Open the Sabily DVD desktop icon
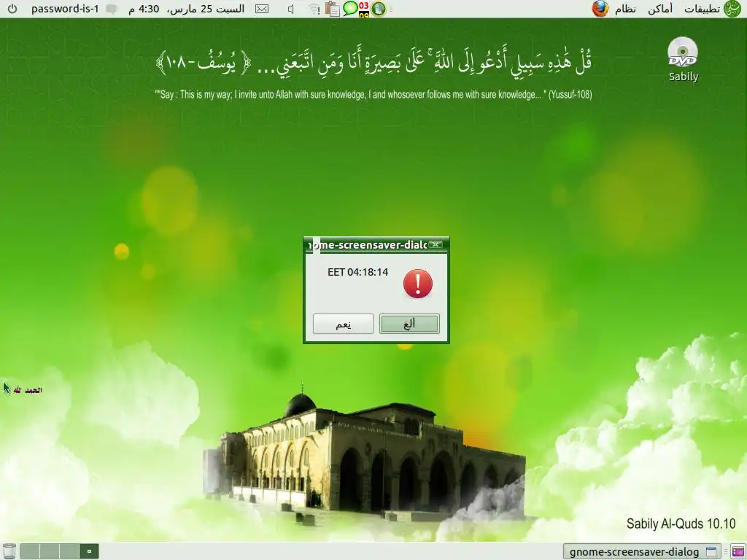The height and width of the screenshot is (560, 747). pyautogui.click(x=683, y=60)
